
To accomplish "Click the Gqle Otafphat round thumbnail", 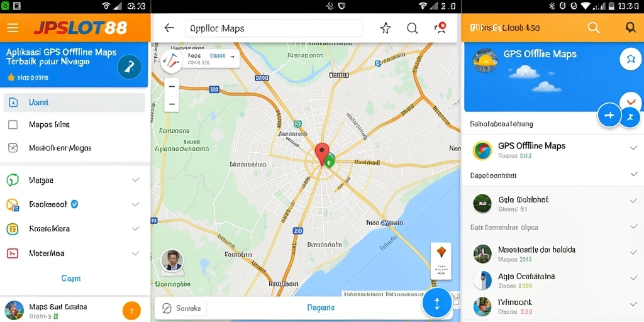I will coord(482,203).
